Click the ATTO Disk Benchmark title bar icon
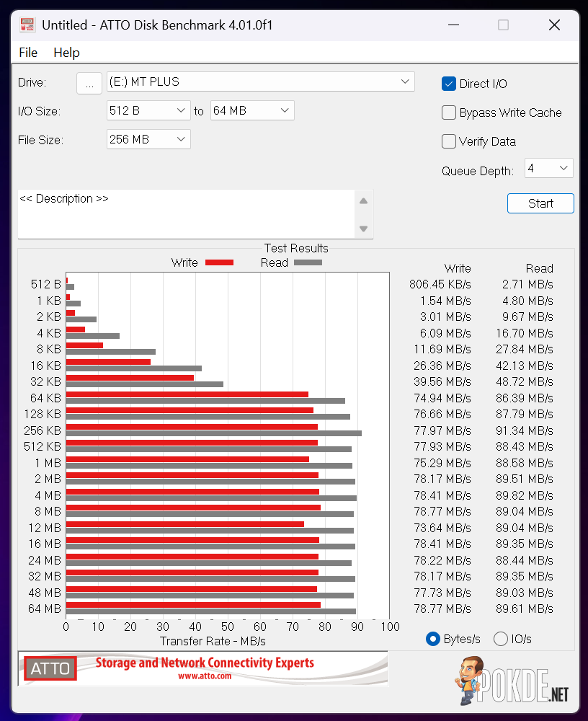Screen dimensions: 588x721 pyautogui.click(x=27, y=25)
